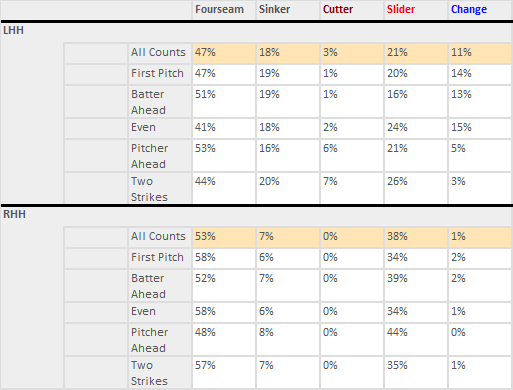Select LHH Two Strikes Slider 26% cell
Image resolution: width=513 pixels, height=390 pixels.
pyautogui.click(x=416, y=188)
